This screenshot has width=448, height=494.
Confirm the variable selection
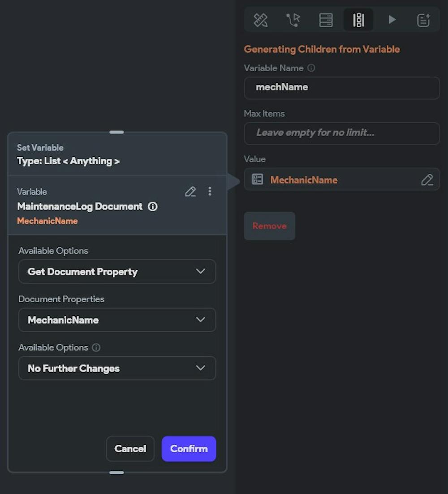[189, 449]
